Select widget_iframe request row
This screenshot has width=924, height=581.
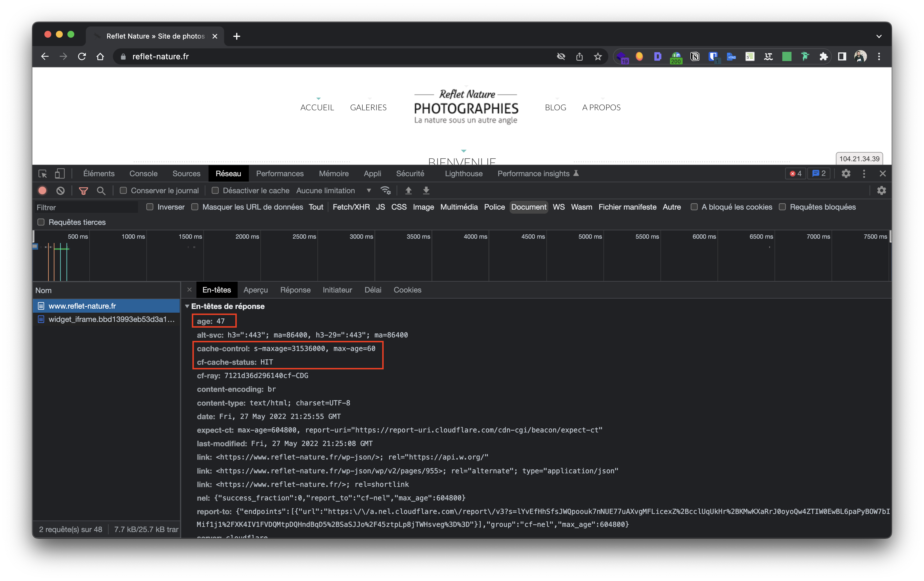coord(106,319)
